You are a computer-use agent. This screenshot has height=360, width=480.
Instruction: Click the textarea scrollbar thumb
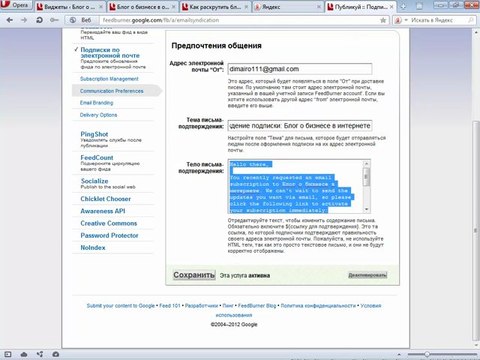[x=366, y=176]
